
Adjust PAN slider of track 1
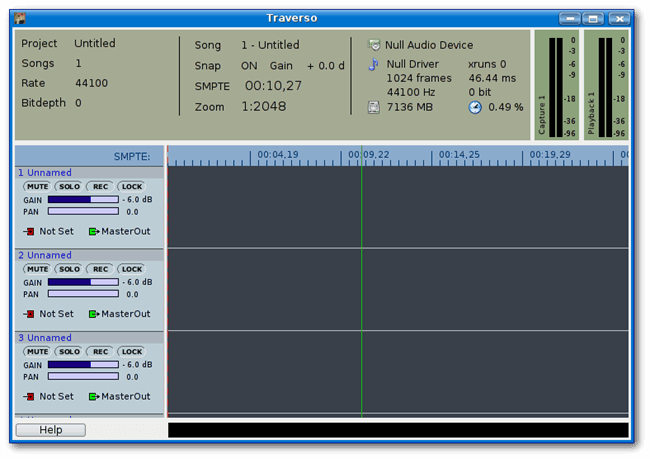click(x=83, y=211)
